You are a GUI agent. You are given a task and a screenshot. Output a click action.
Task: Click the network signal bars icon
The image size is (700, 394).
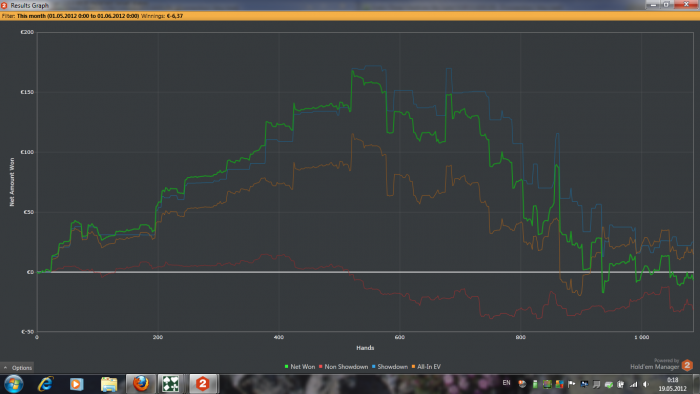pos(633,384)
